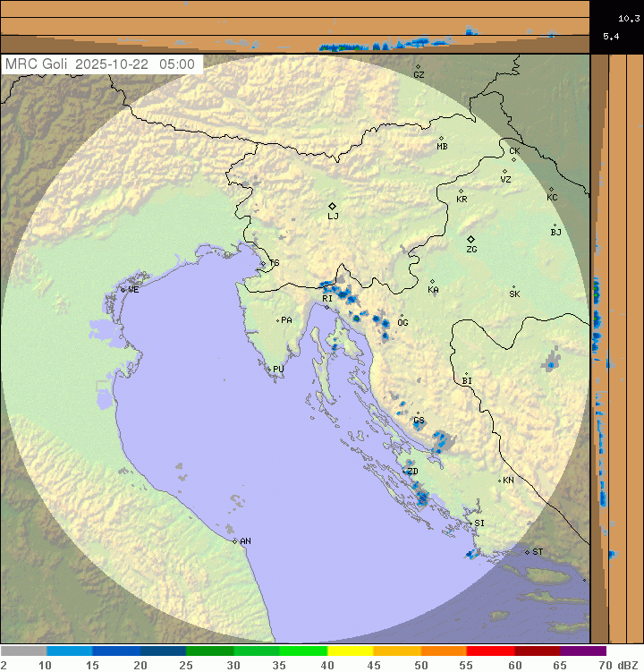Click the Ljubljana (LJ) city marker
The height and width of the screenshot is (672, 644).
coord(332,206)
